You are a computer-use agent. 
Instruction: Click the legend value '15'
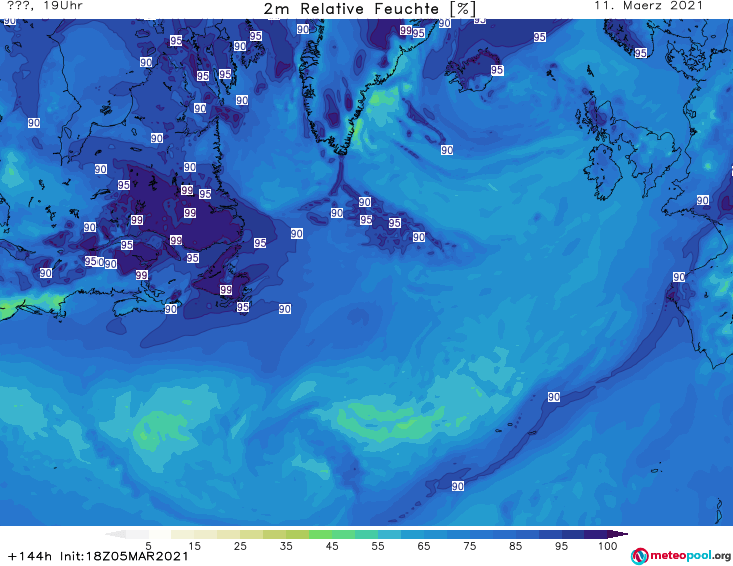(194, 546)
